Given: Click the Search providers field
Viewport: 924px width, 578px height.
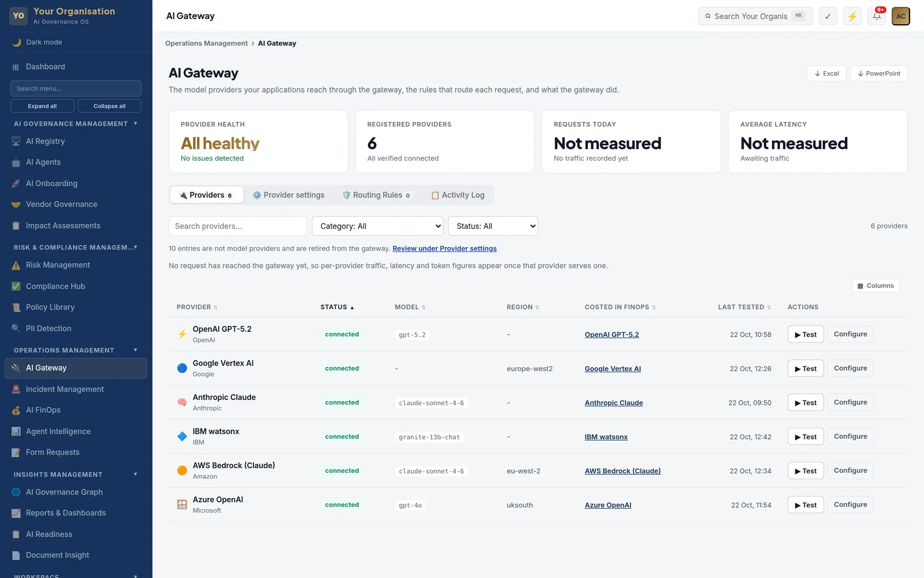Looking at the screenshot, I should 238,226.
